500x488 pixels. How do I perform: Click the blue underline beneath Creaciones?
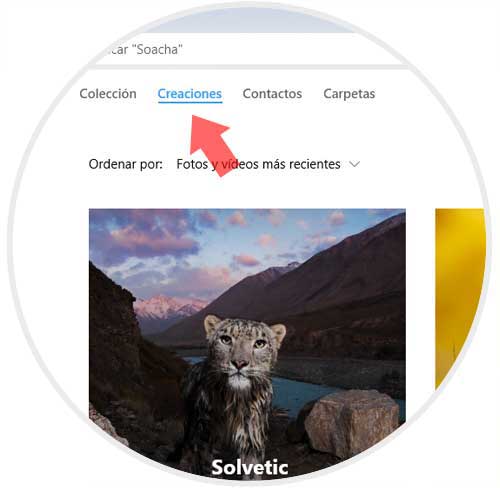190,102
